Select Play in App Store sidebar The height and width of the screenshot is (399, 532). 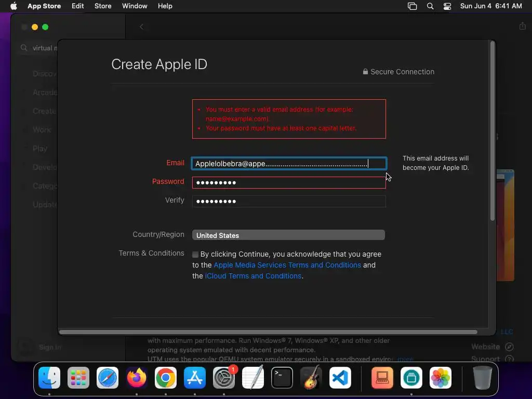[40, 148]
